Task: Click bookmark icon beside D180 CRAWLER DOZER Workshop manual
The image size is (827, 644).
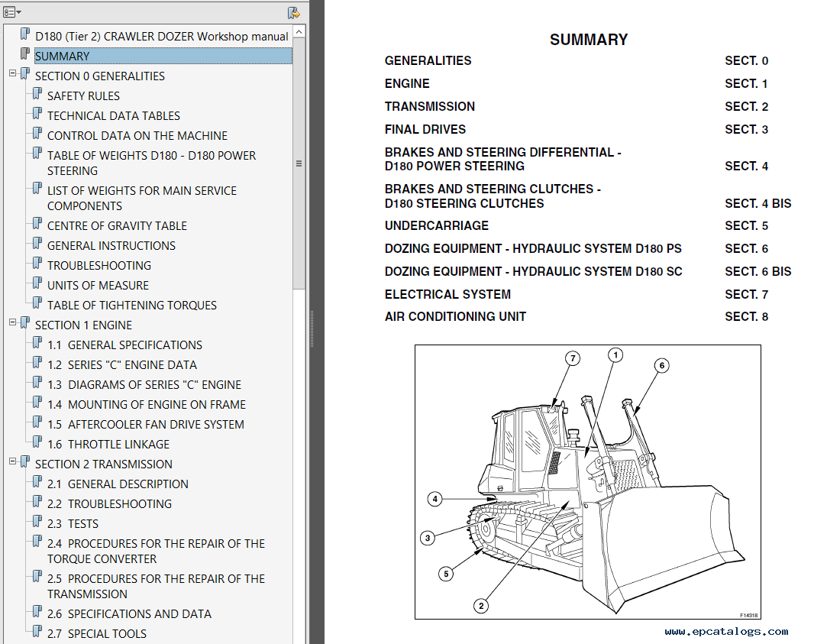Action: click(24, 34)
